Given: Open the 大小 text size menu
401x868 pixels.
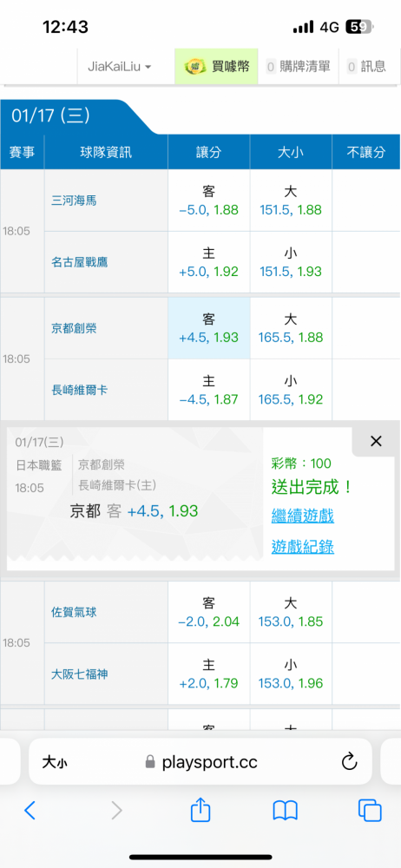Looking at the screenshot, I should tap(55, 763).
